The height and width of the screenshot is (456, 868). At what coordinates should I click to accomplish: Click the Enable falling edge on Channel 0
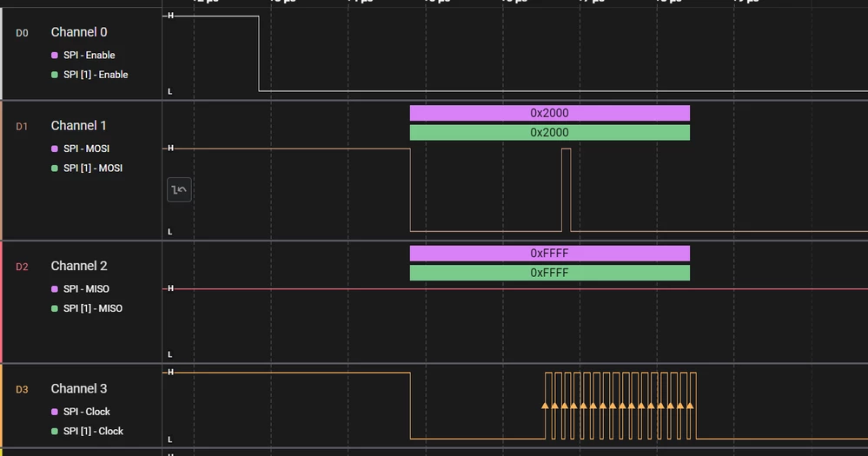tap(259, 54)
